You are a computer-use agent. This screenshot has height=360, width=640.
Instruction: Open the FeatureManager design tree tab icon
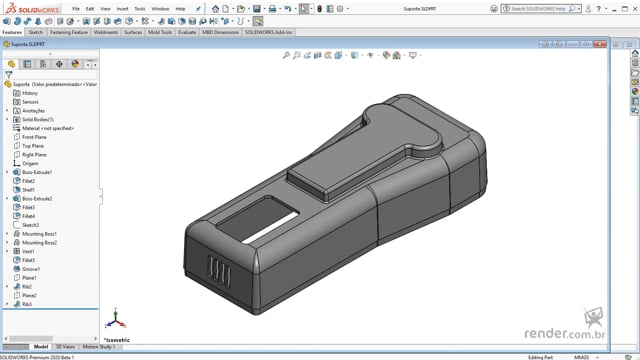pyautogui.click(x=11, y=64)
